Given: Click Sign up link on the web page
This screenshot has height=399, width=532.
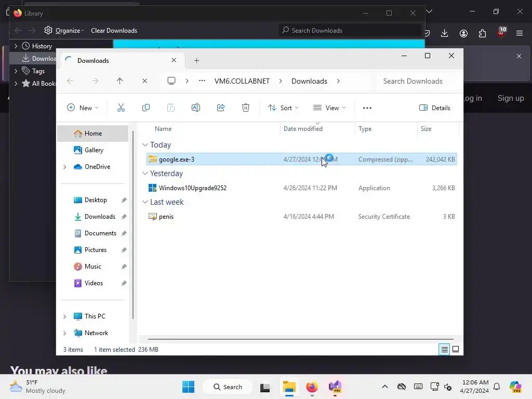Looking at the screenshot, I should pos(511,98).
